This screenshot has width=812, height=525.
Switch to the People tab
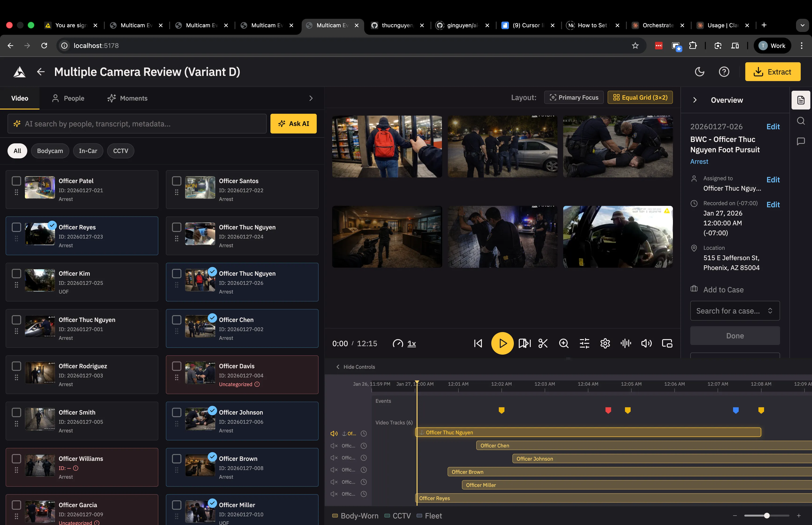[68, 98]
